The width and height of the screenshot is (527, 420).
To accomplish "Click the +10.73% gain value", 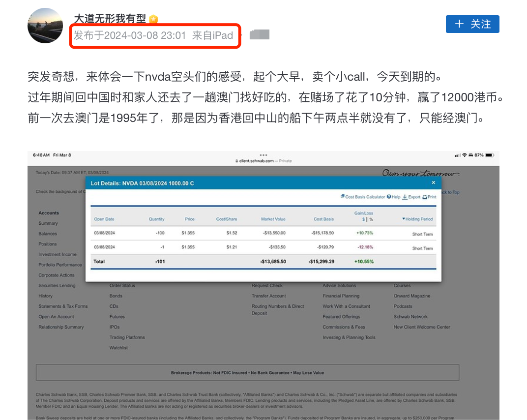I will coord(365,233).
